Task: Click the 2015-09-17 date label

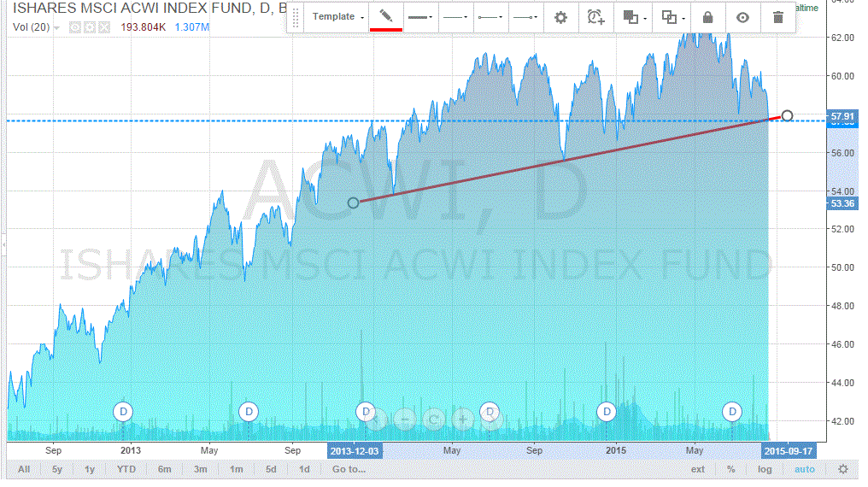Action: pyautogui.click(x=789, y=451)
